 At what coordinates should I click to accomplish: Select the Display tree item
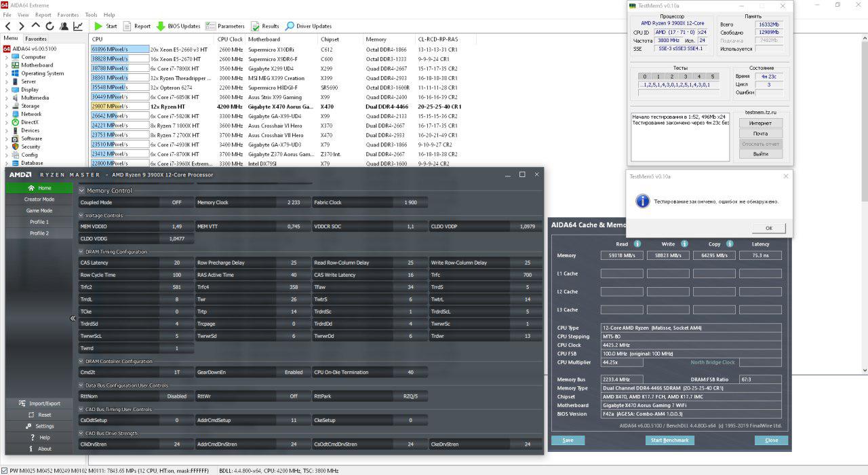click(x=29, y=90)
